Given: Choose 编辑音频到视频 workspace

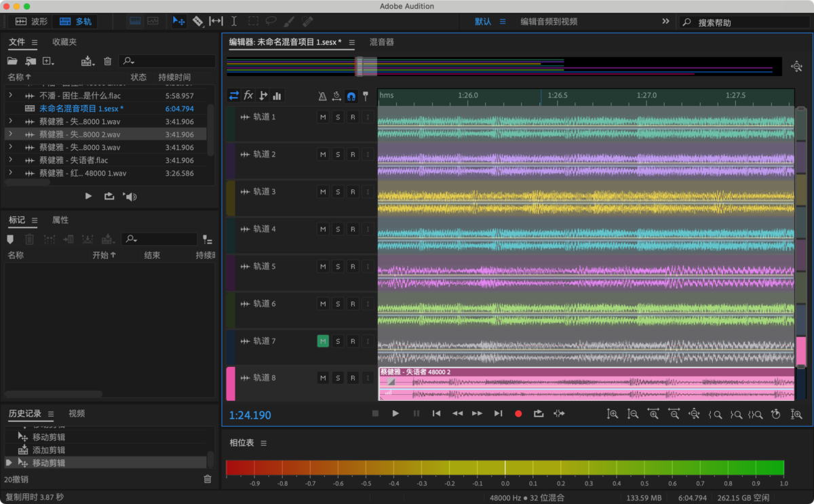Looking at the screenshot, I should coord(549,22).
